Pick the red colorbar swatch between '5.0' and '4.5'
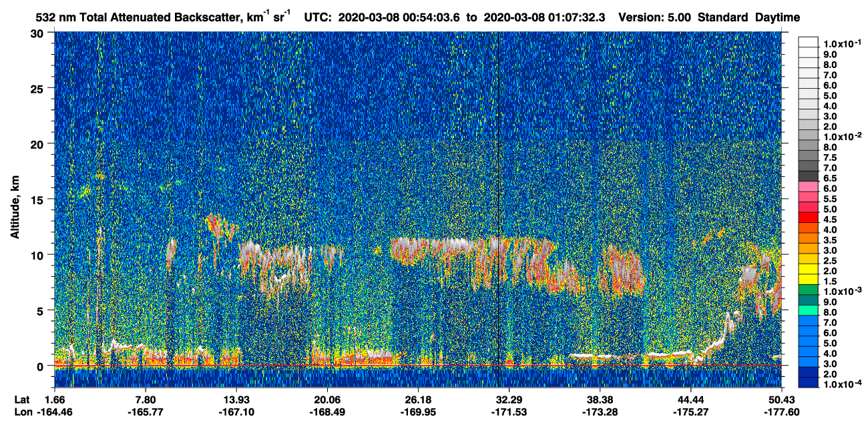The height and width of the screenshot is (445, 868). [808, 216]
